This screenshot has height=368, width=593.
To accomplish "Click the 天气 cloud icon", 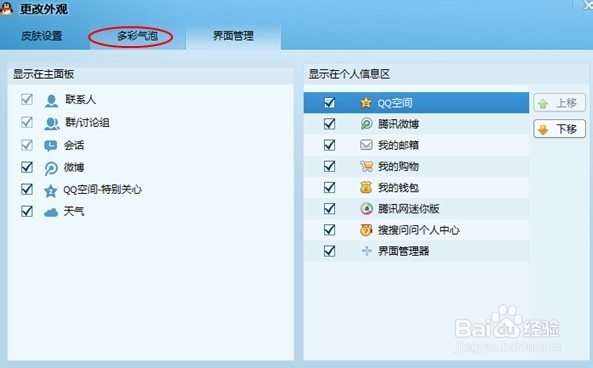I will [x=51, y=213].
